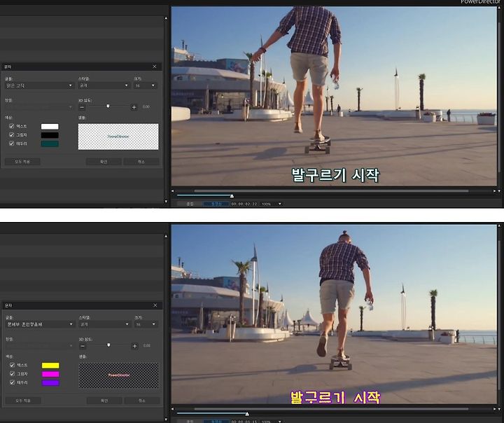Click the playhead marker under the lower preview
This screenshot has width=504, height=423.
[247, 414]
